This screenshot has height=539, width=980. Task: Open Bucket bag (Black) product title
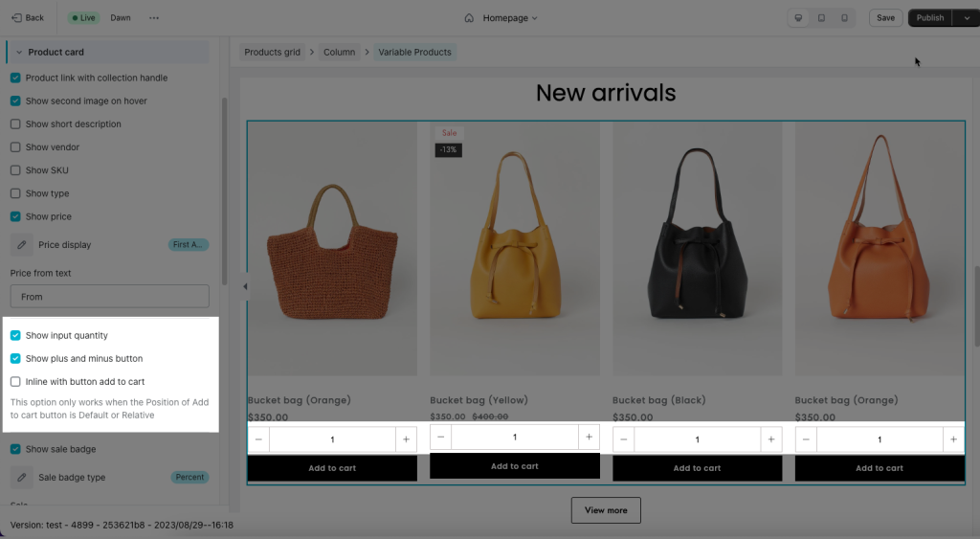tap(658, 399)
